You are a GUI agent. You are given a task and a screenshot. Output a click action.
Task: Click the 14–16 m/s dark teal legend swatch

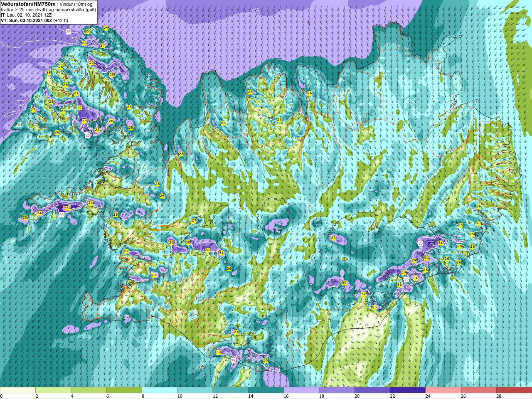coord(266,390)
